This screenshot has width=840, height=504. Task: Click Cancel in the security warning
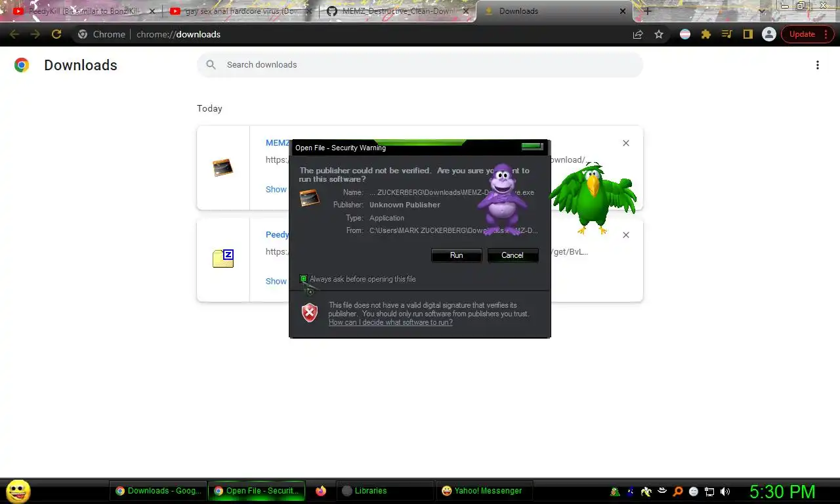tap(513, 255)
